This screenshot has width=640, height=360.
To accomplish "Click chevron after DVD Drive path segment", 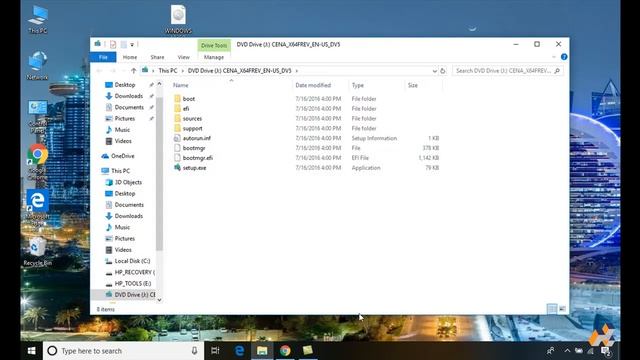I will [297, 71].
